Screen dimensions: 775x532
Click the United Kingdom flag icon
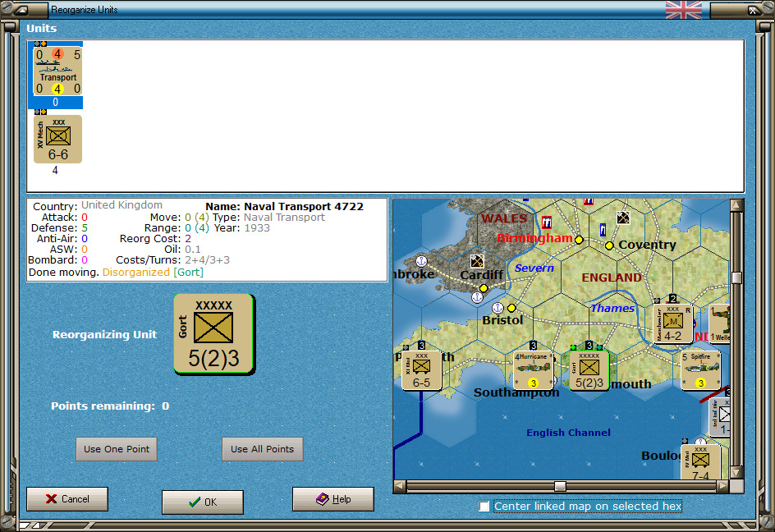tap(684, 9)
